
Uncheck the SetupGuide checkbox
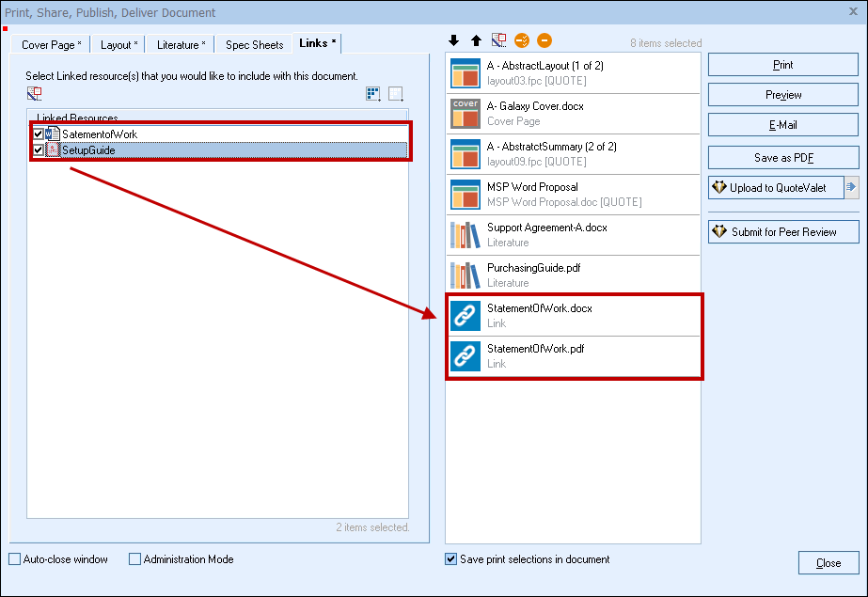(39, 149)
